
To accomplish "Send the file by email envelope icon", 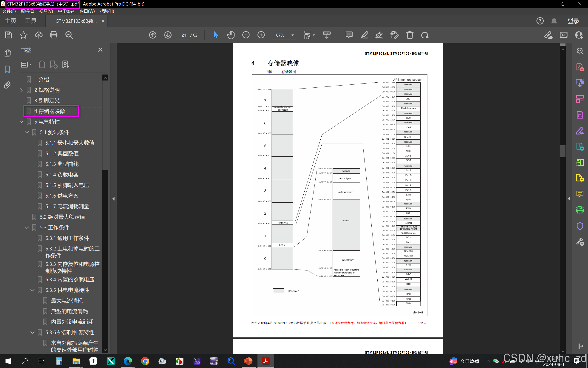I will coord(564,35).
